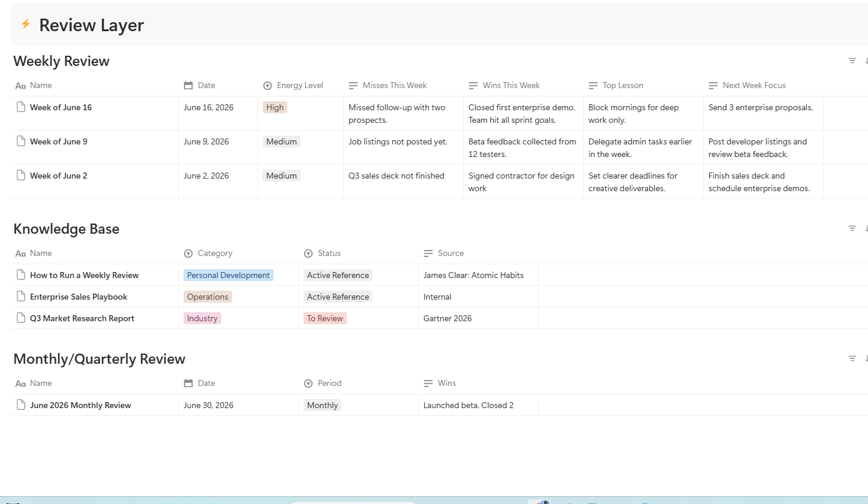Click 'Q3 sales deck not finished' cell

(403, 182)
